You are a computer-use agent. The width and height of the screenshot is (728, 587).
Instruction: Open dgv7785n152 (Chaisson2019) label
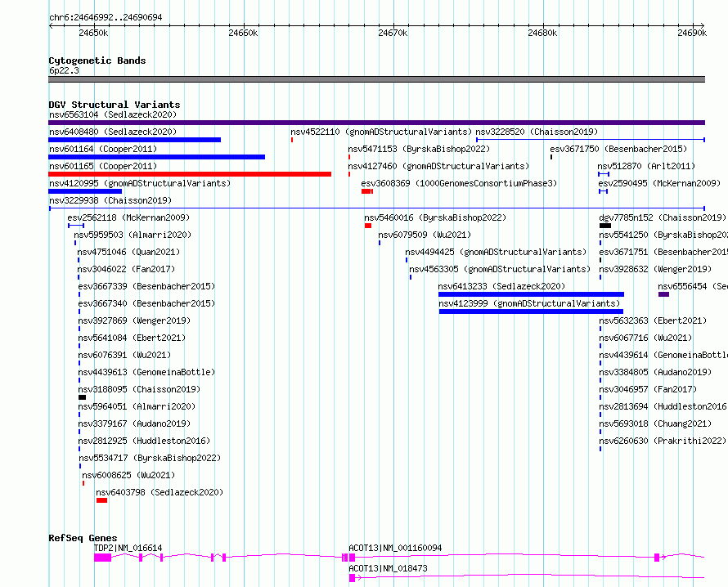(x=663, y=217)
